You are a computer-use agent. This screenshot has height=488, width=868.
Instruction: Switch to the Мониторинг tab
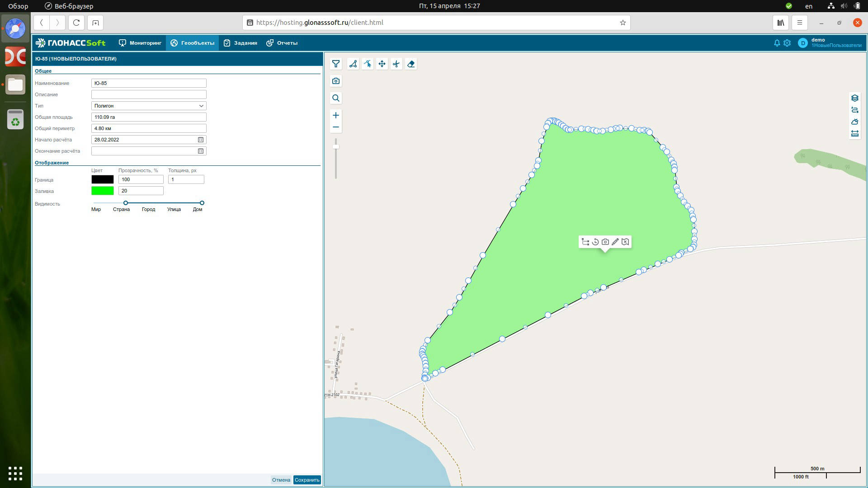[x=140, y=43]
